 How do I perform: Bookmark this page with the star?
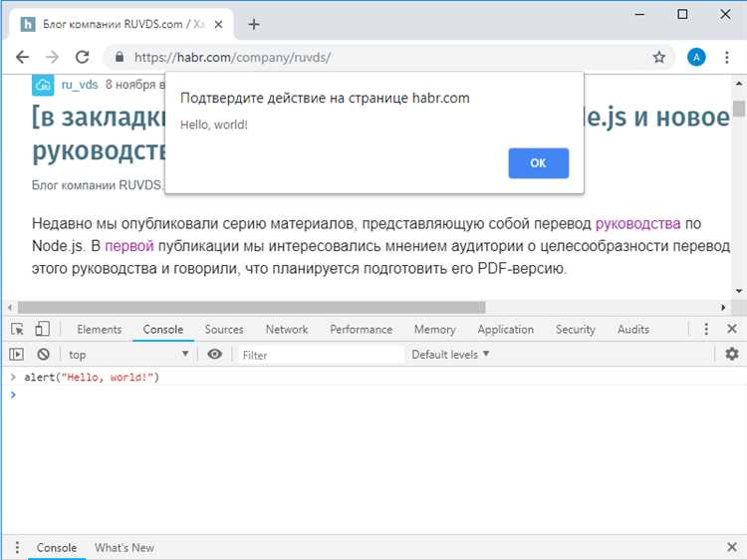659,57
